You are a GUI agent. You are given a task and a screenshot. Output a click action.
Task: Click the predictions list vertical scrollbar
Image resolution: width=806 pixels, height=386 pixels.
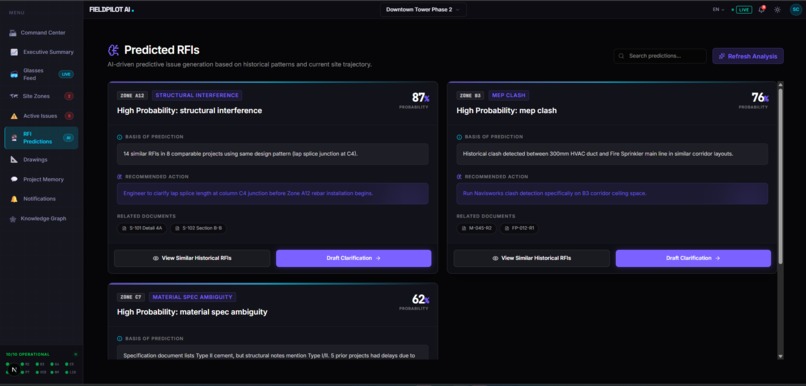[780, 177]
